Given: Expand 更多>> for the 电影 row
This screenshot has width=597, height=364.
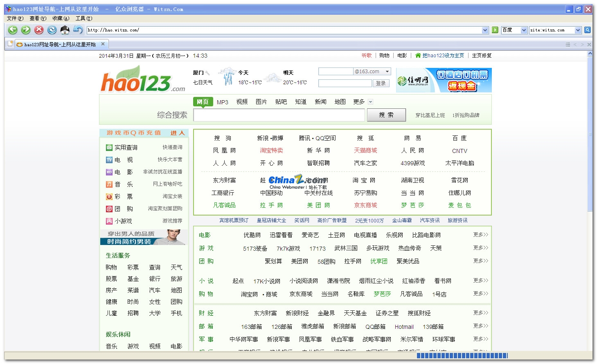Looking at the screenshot, I should coord(481,235).
